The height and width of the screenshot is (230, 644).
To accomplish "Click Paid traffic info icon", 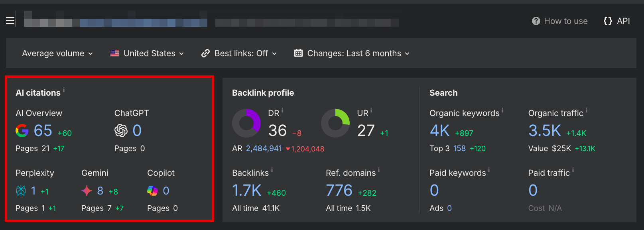I will tap(573, 170).
